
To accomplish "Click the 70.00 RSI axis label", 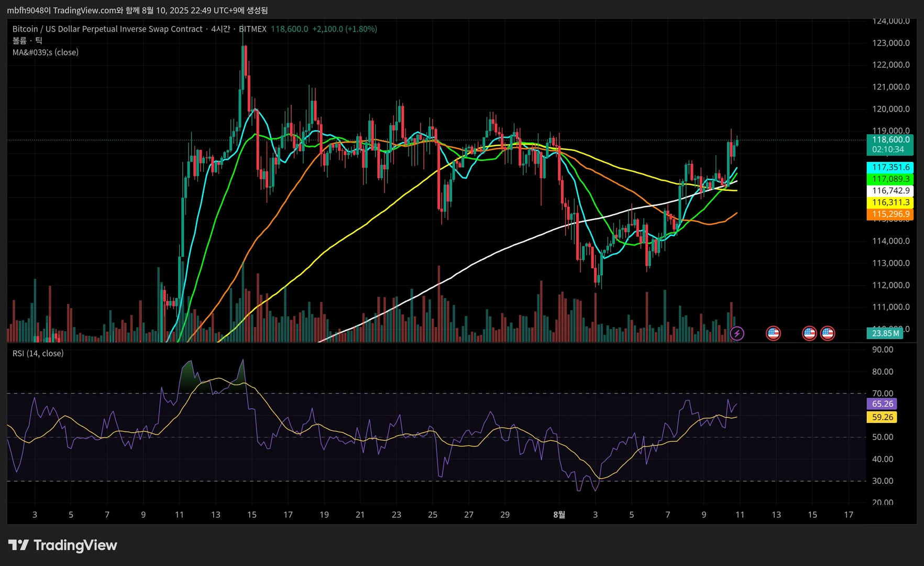I will [883, 394].
